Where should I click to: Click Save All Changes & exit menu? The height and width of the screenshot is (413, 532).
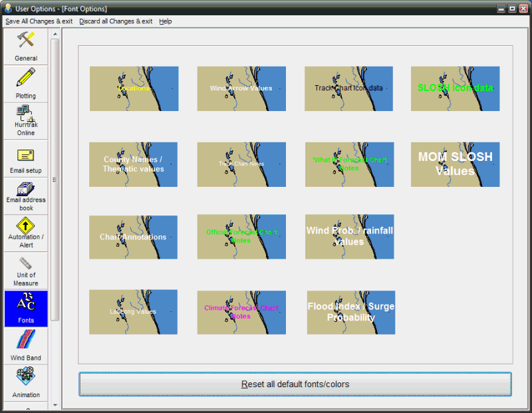(x=39, y=21)
